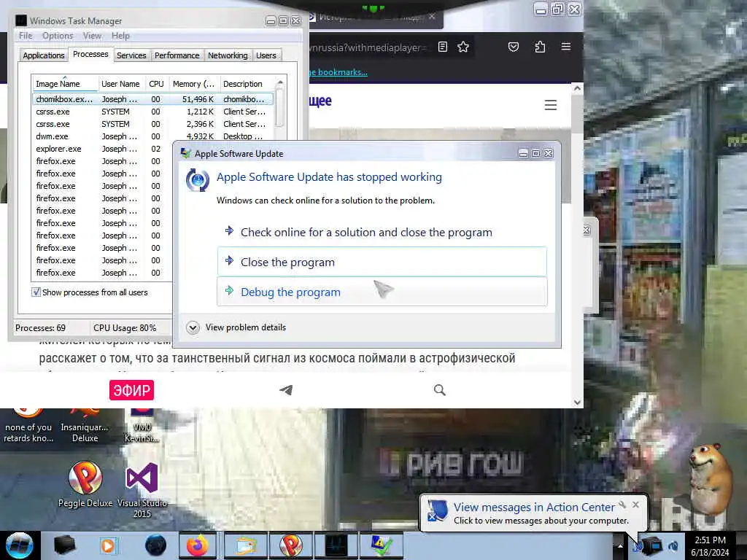Select dwm.exe process row
This screenshot has width=747, height=560.
point(153,136)
